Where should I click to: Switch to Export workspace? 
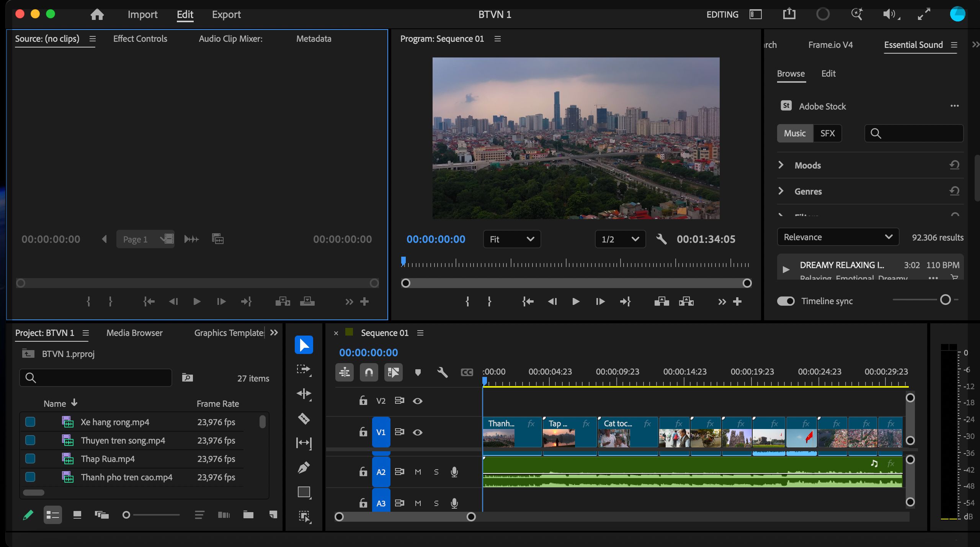(x=226, y=15)
